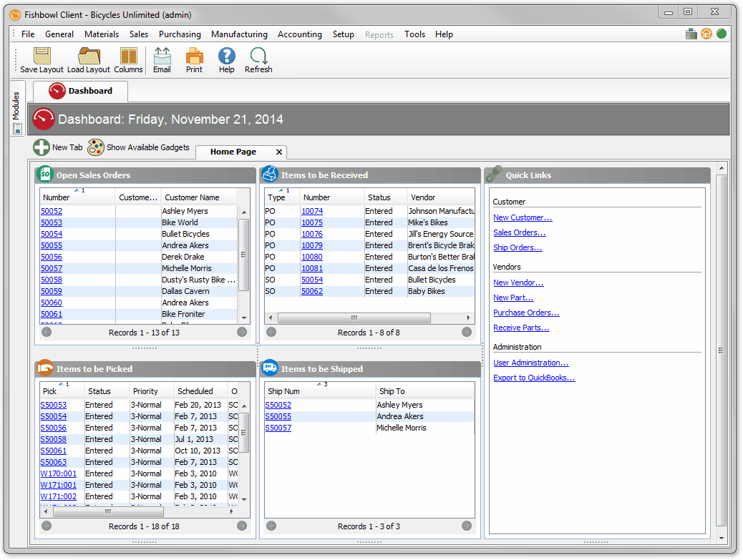Click the Quick Links chain icon
The height and width of the screenshot is (560, 743).
pyautogui.click(x=494, y=174)
